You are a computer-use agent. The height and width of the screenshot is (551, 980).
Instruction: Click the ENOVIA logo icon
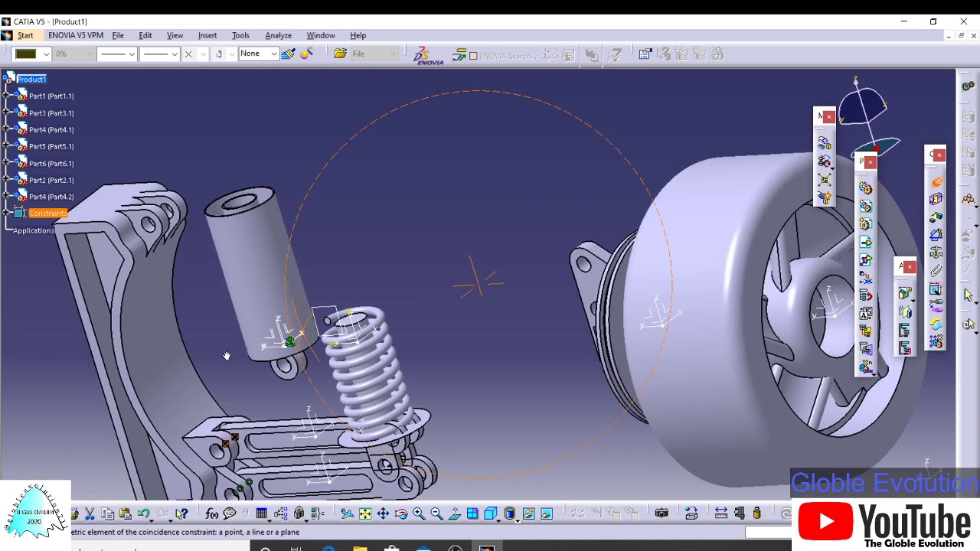click(x=427, y=55)
